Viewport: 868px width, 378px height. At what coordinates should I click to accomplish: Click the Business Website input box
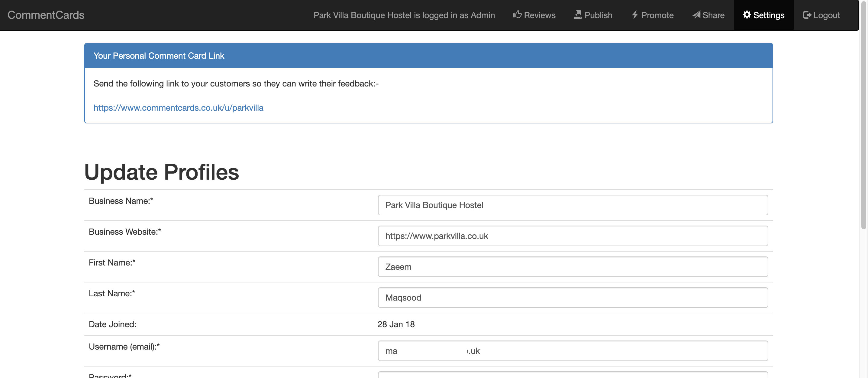click(x=573, y=236)
